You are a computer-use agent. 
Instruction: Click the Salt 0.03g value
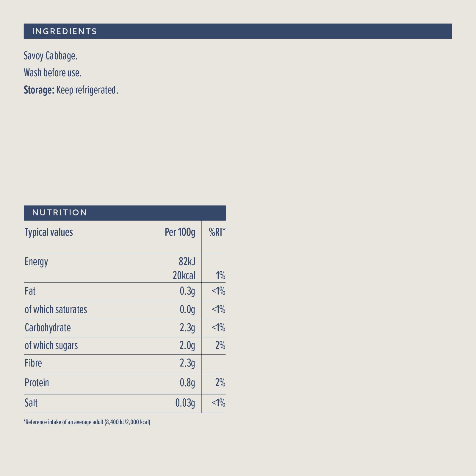tap(185, 403)
